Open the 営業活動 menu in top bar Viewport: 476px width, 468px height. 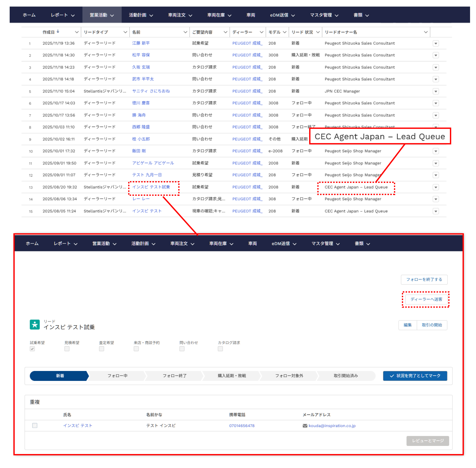coord(102,15)
